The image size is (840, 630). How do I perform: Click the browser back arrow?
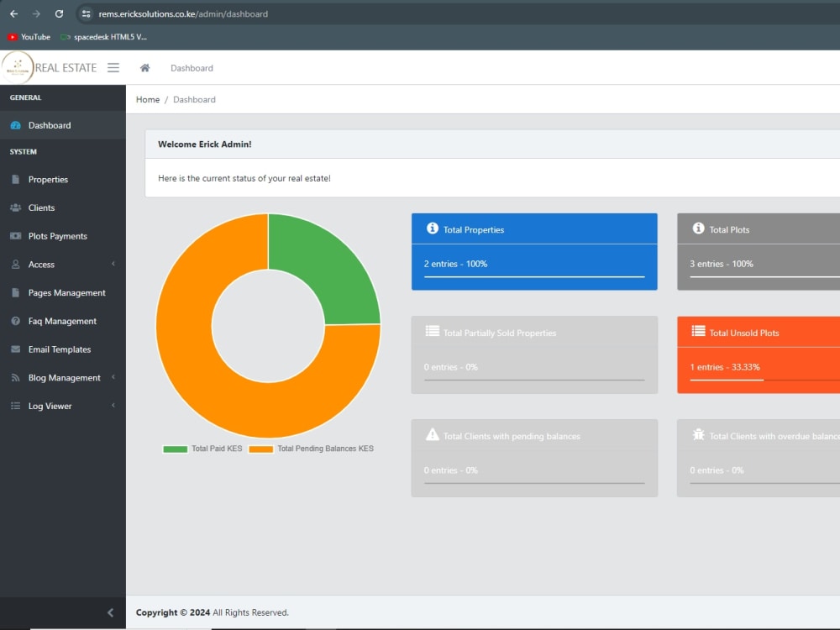coord(14,14)
